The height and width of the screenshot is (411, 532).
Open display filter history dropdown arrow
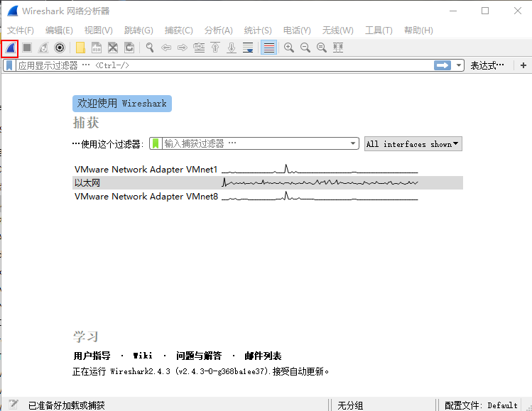coord(459,65)
